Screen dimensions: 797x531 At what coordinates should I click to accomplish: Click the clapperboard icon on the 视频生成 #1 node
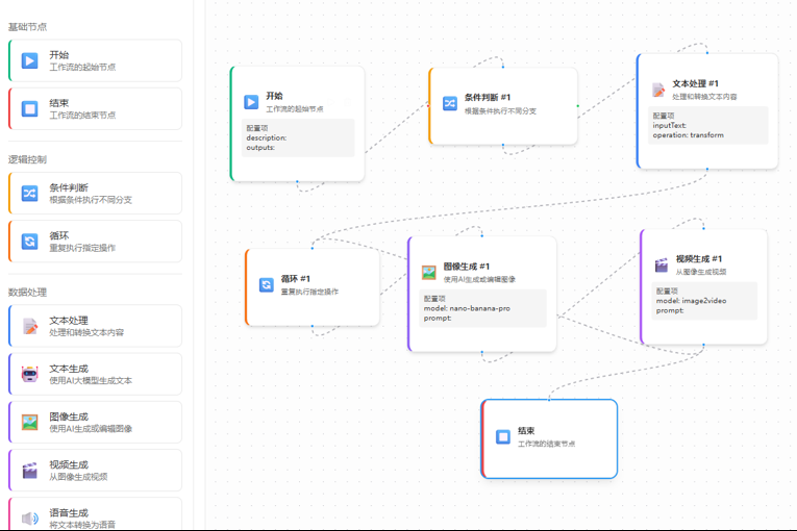(661, 265)
